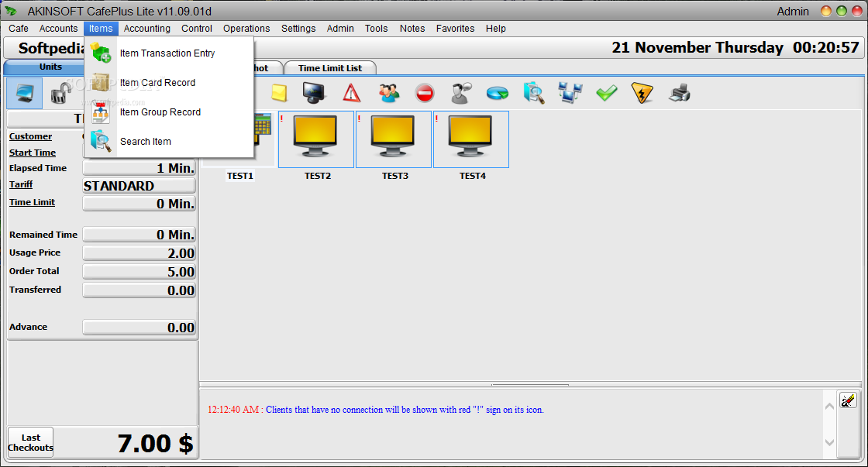Open the Admin menu
The image size is (868, 467).
(340, 28)
